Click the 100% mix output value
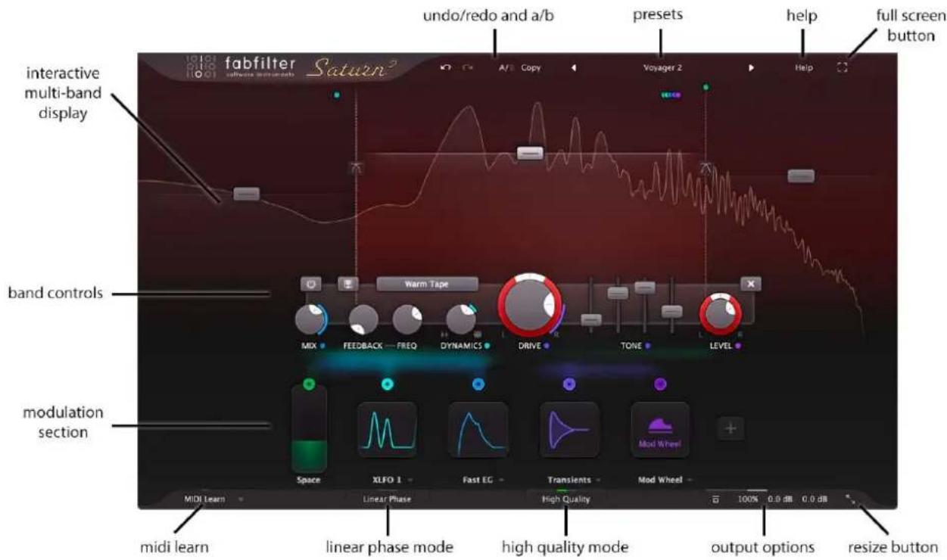947x560 pixels. [748, 499]
